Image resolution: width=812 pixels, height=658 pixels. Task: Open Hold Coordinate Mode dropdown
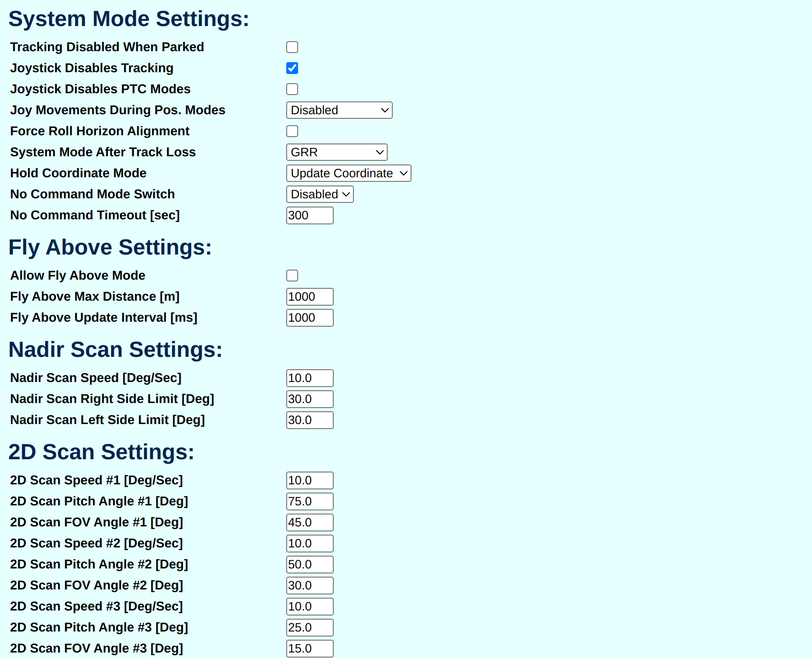coord(349,173)
